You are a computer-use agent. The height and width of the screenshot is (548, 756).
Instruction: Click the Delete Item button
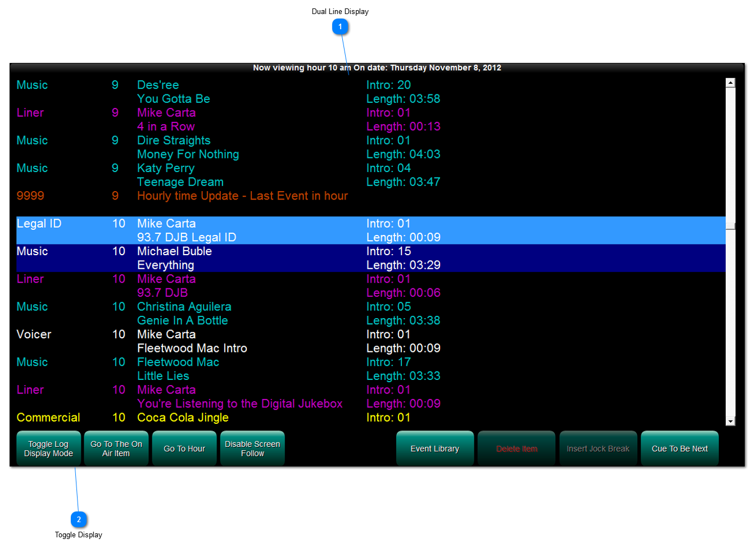click(516, 449)
